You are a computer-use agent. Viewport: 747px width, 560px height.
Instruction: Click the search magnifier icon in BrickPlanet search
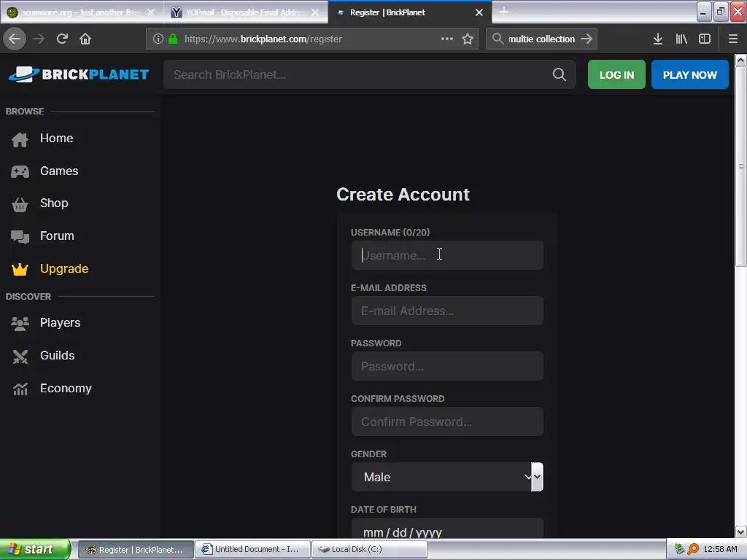[x=559, y=74]
